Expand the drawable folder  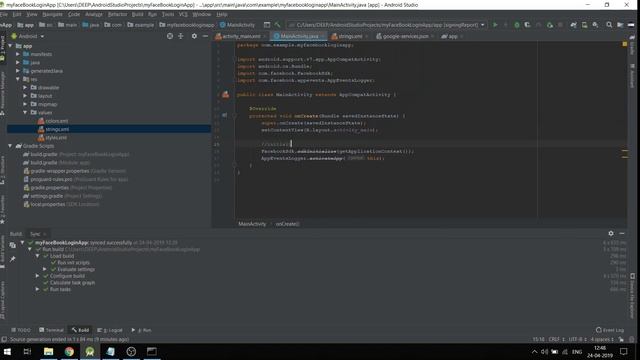point(25,87)
